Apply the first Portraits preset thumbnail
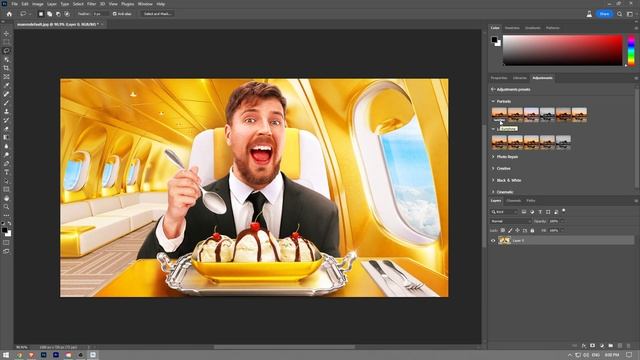This screenshot has width=640, height=360. point(499,115)
